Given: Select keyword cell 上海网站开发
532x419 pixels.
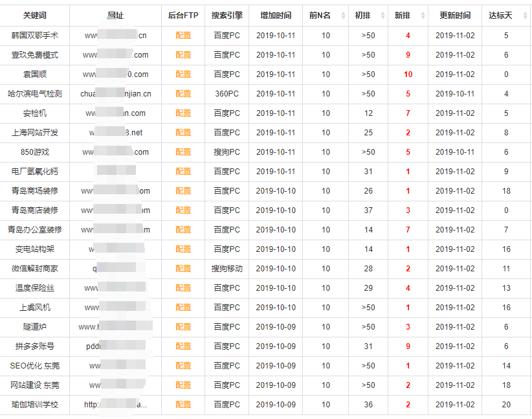Looking at the screenshot, I should (34, 132).
